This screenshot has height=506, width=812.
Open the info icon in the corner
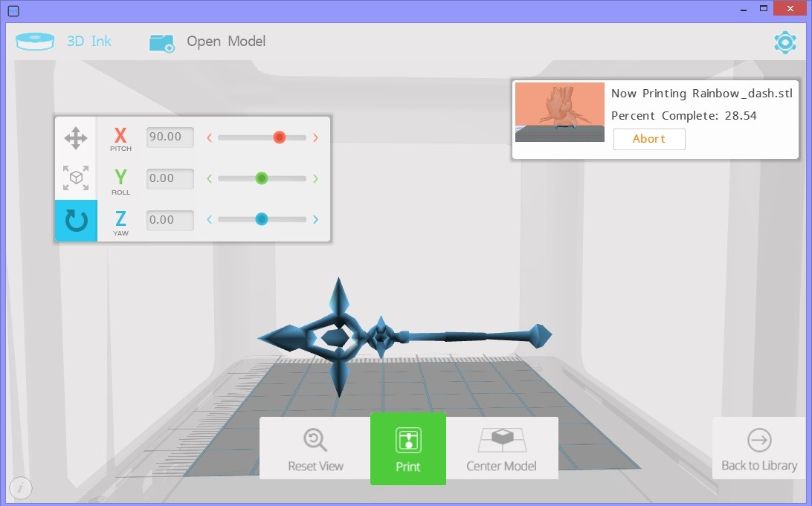tap(21, 488)
